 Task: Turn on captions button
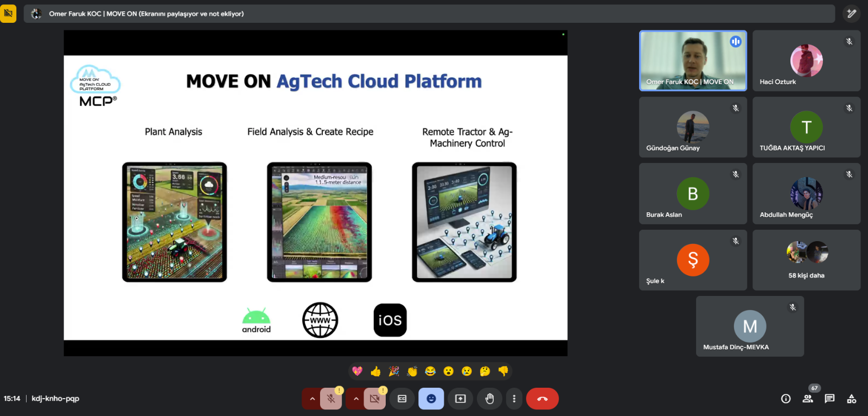tap(402, 399)
